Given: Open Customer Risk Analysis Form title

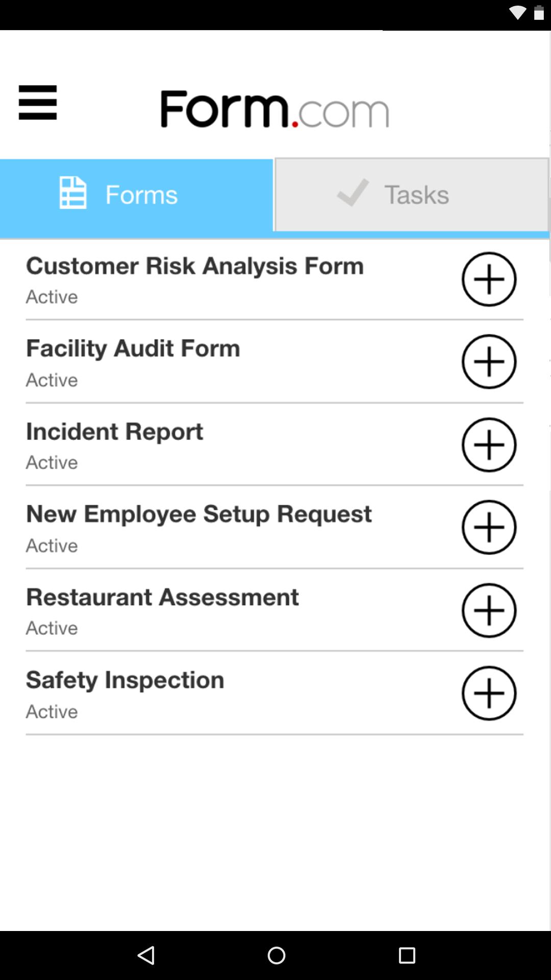Looking at the screenshot, I should 195,266.
